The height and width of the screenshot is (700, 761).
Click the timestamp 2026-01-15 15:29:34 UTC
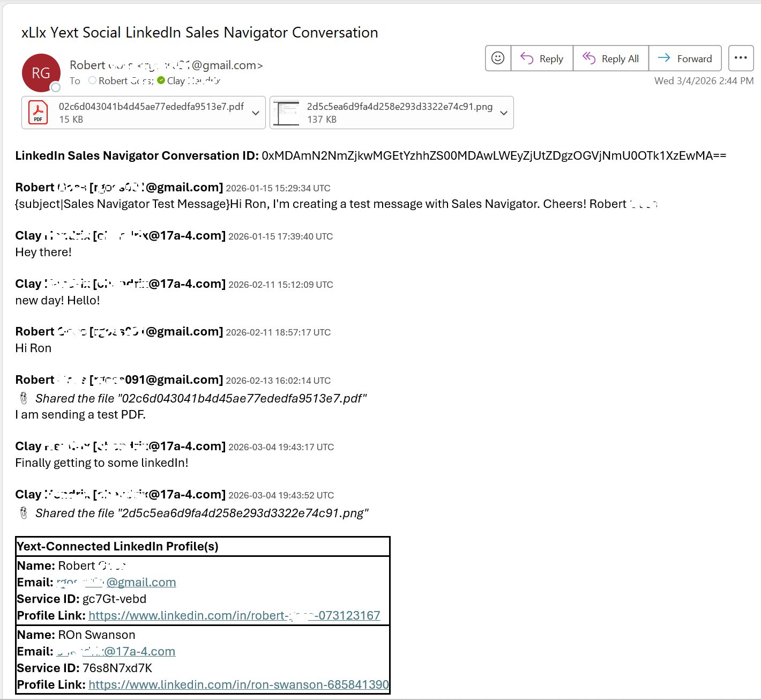pos(278,188)
